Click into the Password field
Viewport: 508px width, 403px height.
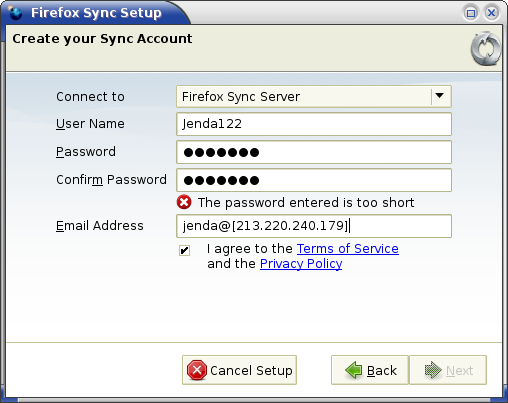[314, 152]
